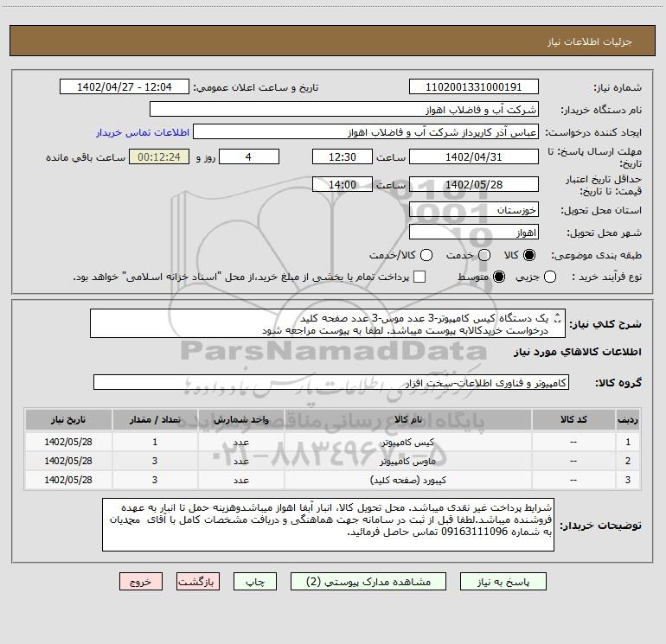Click the کد کالا column header
This screenshot has width=666, height=644.
tap(573, 420)
